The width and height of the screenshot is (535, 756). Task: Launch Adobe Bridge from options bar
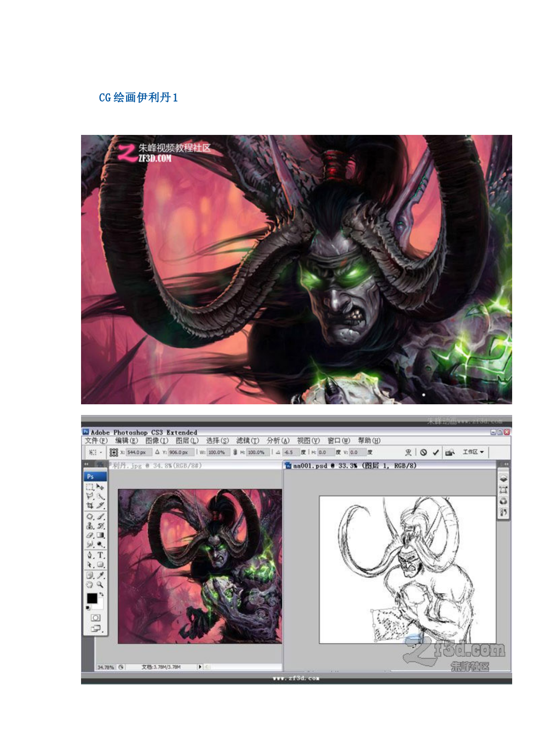click(x=450, y=452)
